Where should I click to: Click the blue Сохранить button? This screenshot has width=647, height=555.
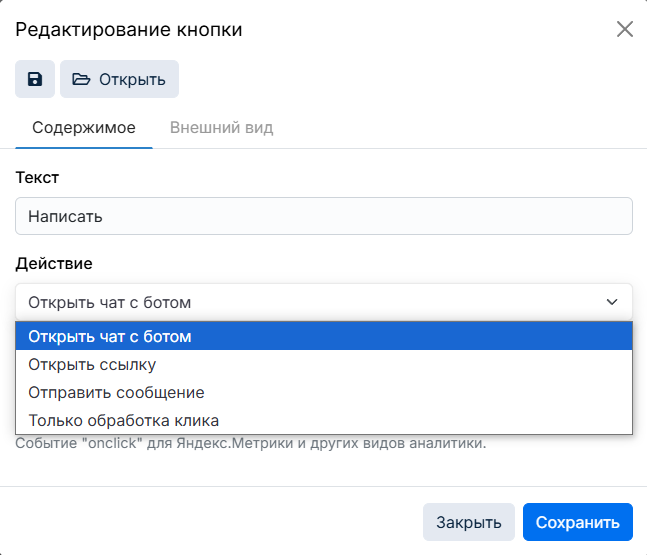(x=578, y=522)
